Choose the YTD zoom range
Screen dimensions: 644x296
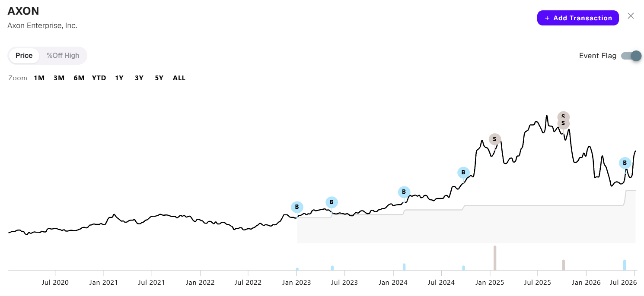click(x=99, y=78)
